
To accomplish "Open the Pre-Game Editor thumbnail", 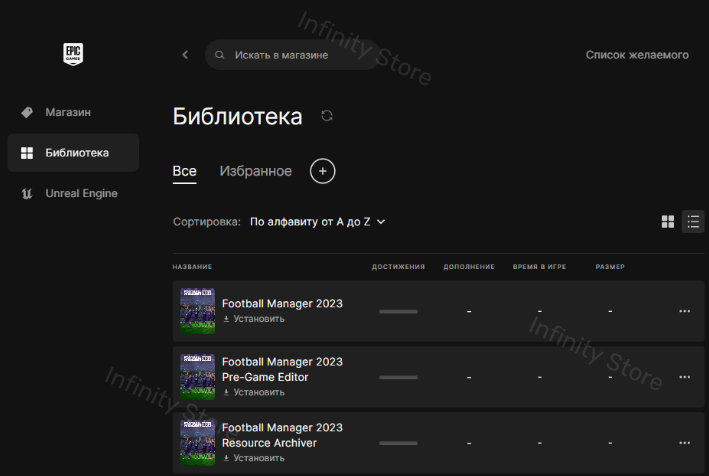I will tap(198, 377).
